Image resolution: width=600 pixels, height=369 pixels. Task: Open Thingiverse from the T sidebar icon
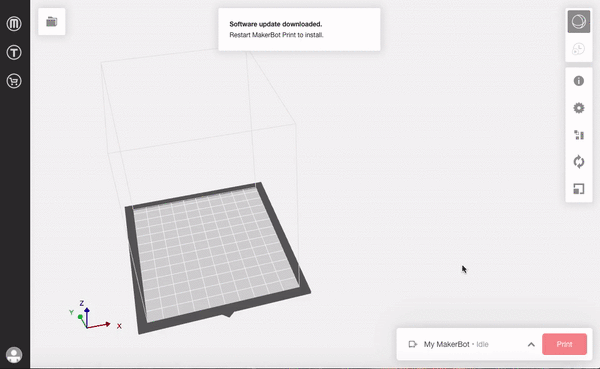pyautogui.click(x=14, y=52)
